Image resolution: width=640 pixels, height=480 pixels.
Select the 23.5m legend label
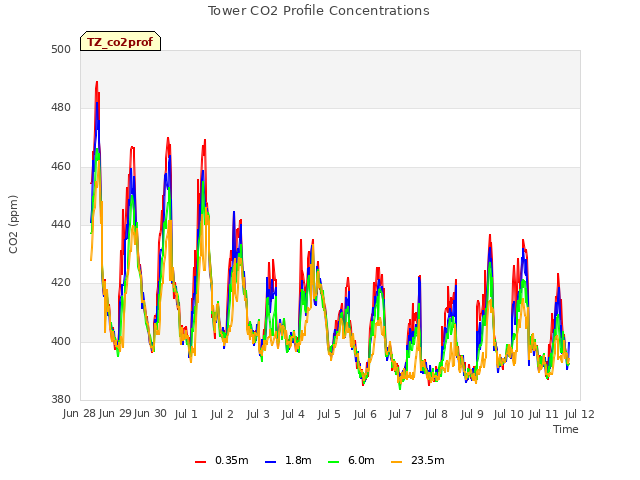click(427, 460)
